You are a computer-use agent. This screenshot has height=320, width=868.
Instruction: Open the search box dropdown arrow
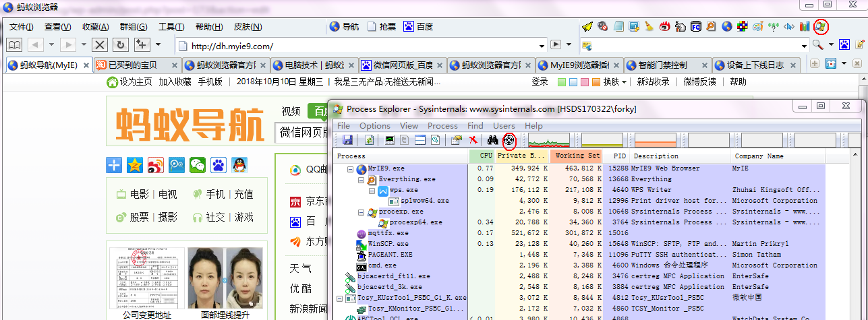pyautogui.click(x=804, y=46)
